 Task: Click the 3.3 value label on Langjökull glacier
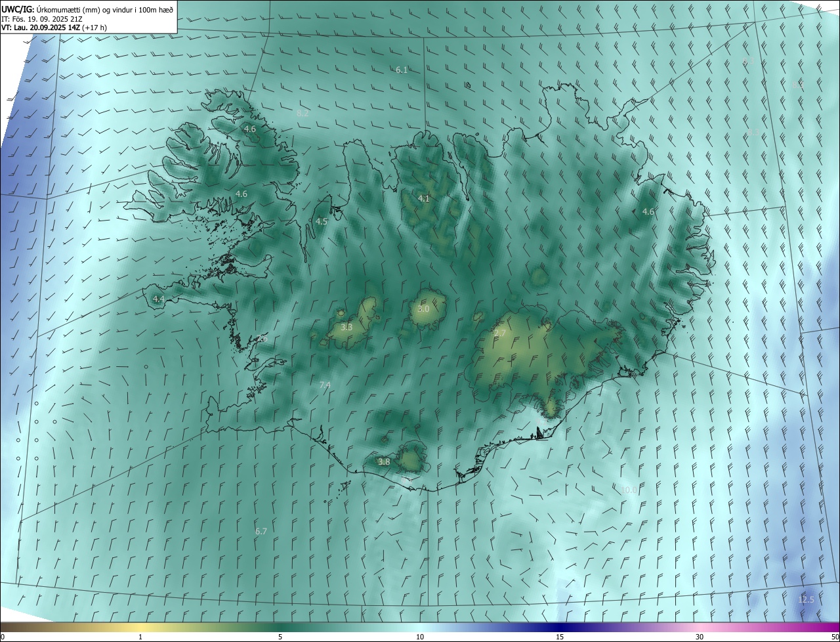346,327
